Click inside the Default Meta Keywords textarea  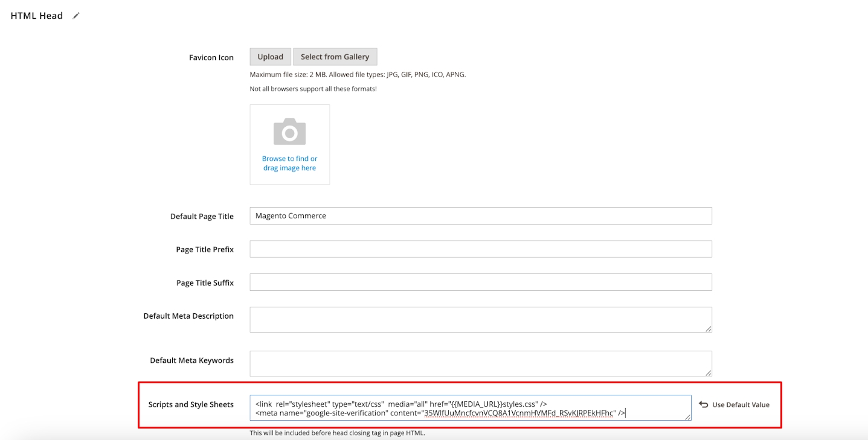(481, 364)
